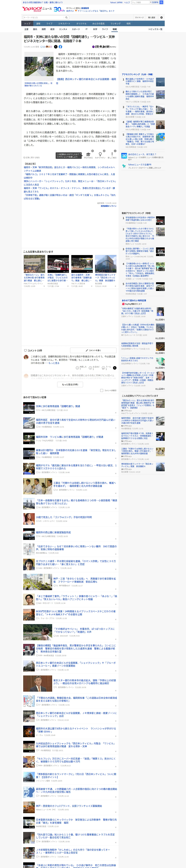Open the 読売新聞オンライン link below the update time

click(108, 206)
